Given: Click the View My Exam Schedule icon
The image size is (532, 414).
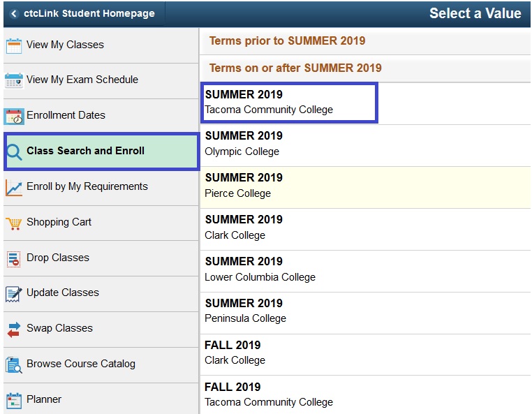Looking at the screenshot, I should (14, 81).
